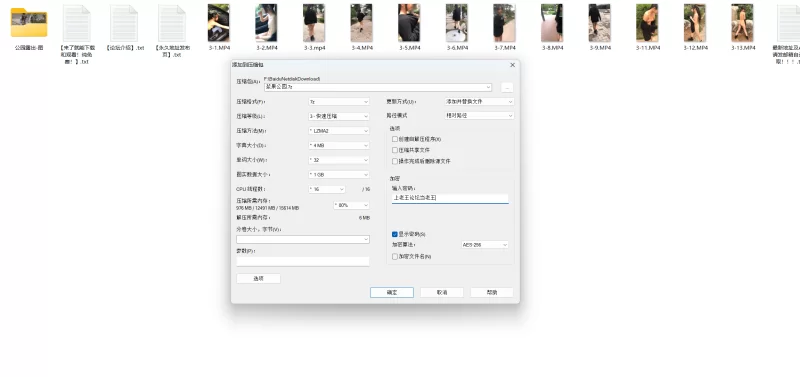The image size is (800, 377).
Task: Select the 3-6.MP4 file
Action: click(x=457, y=23)
